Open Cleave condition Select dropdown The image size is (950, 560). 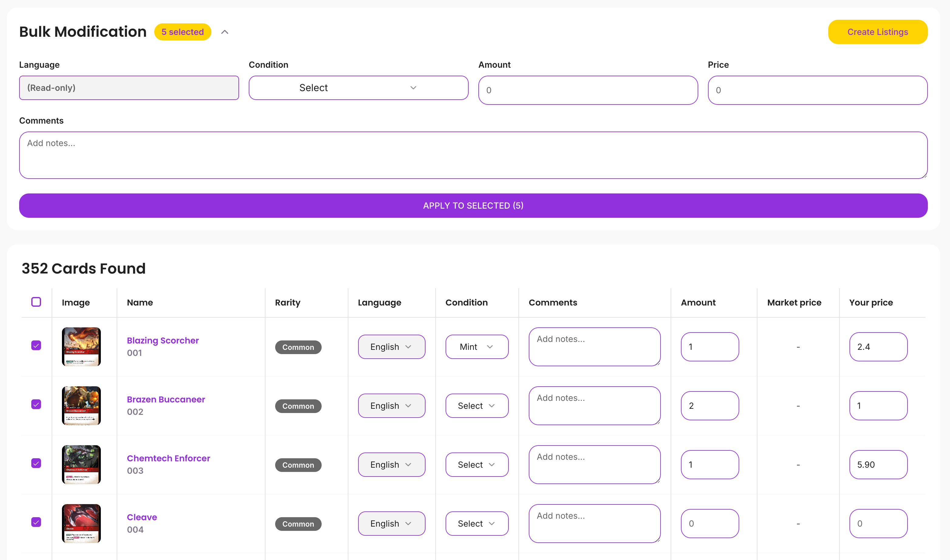(477, 523)
